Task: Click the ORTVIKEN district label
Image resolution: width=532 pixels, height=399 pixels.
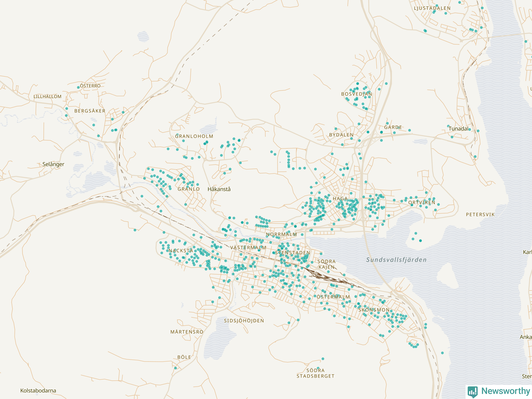Action: coord(422,202)
